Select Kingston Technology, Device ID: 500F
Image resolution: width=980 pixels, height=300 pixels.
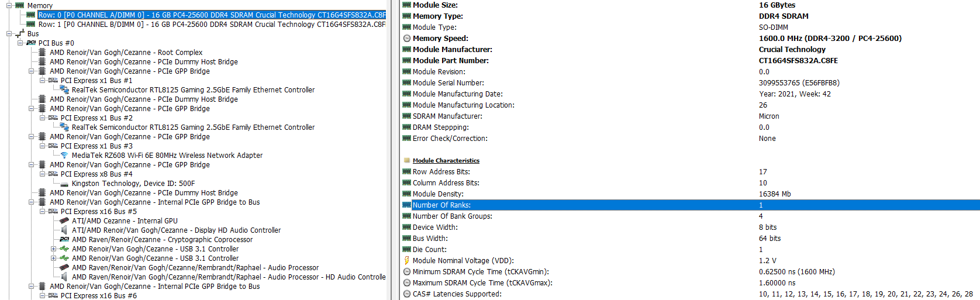133,184
